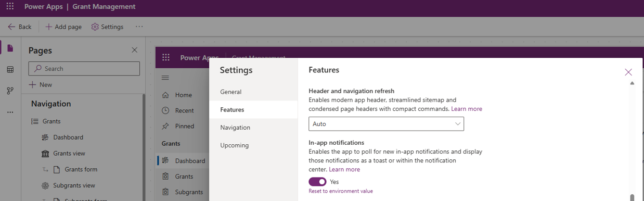
Task: Click the Pinned pin icon in preview
Action: [x=165, y=126]
